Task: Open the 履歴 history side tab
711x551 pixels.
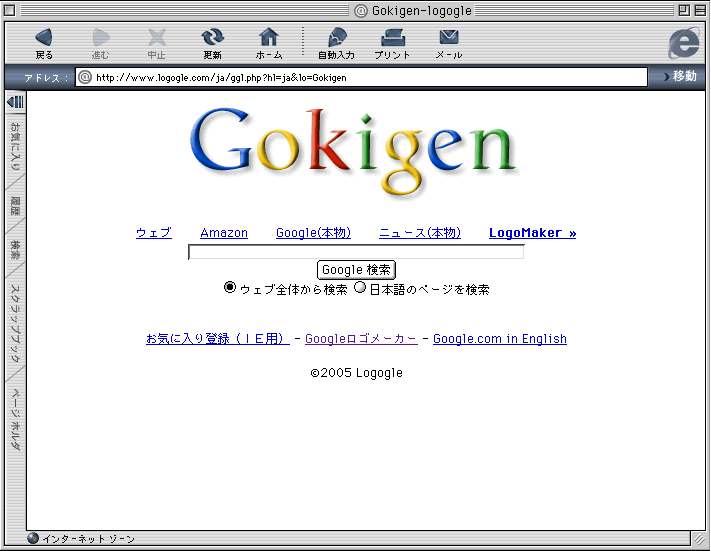Action: click(x=15, y=206)
